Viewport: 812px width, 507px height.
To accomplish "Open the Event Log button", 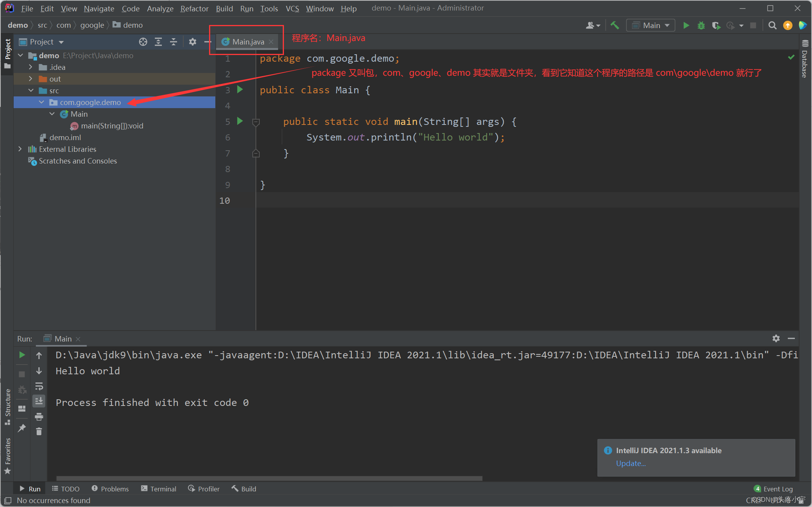I will click(x=773, y=489).
